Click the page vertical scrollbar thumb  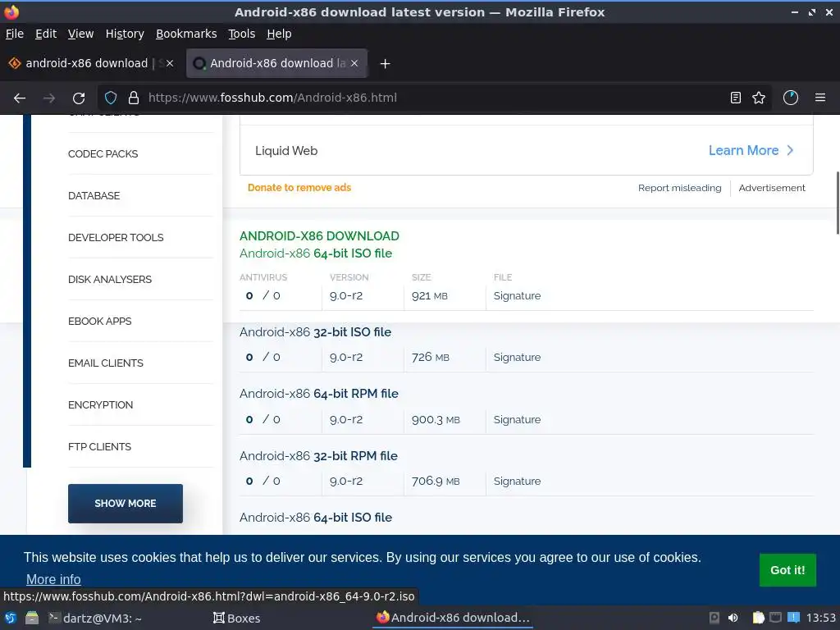click(x=838, y=203)
